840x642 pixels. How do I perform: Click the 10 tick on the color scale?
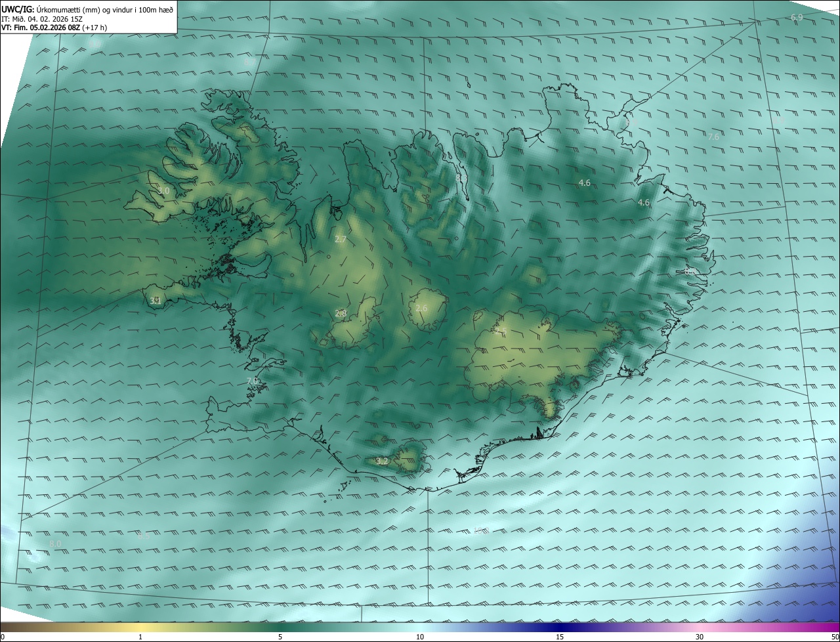420,637
